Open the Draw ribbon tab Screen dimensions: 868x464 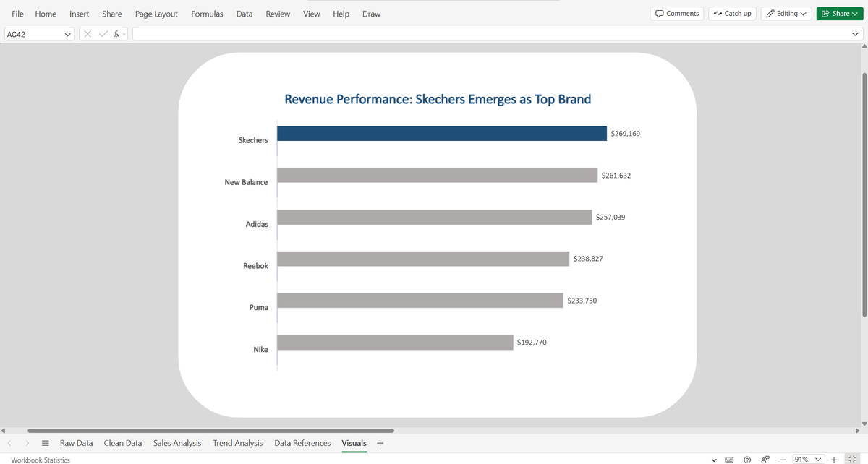pos(371,14)
